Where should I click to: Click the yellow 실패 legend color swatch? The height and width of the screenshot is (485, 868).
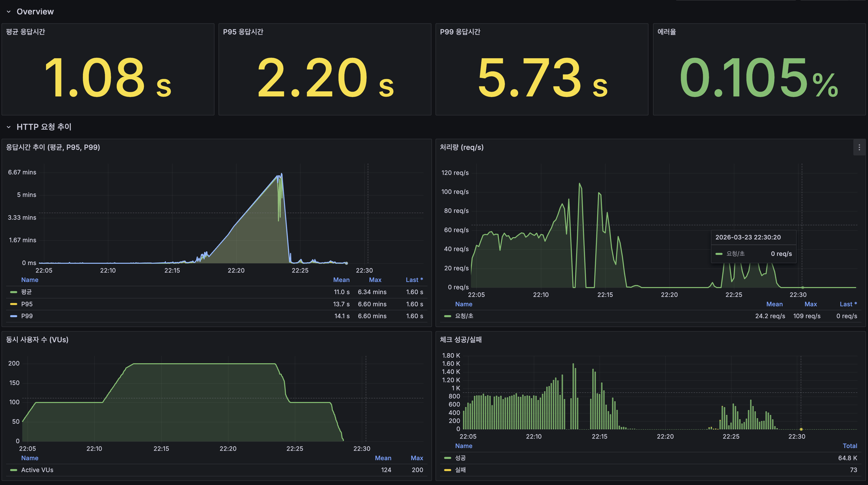click(447, 470)
